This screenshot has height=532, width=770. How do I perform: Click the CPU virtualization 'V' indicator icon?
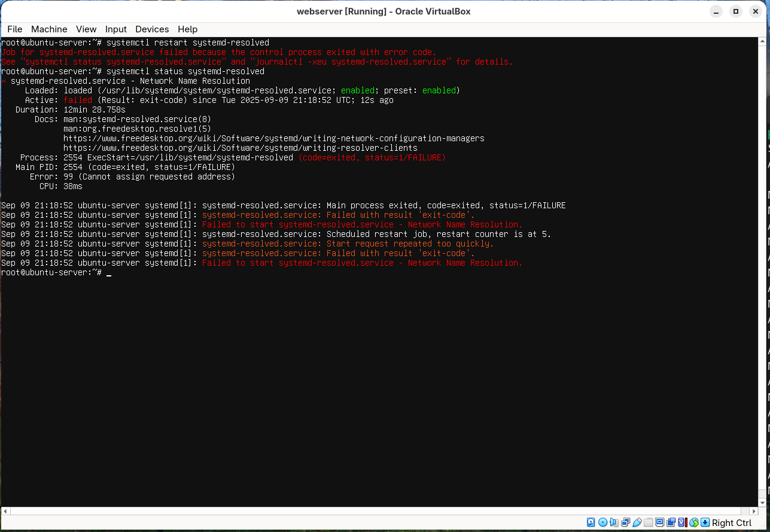pos(681,522)
